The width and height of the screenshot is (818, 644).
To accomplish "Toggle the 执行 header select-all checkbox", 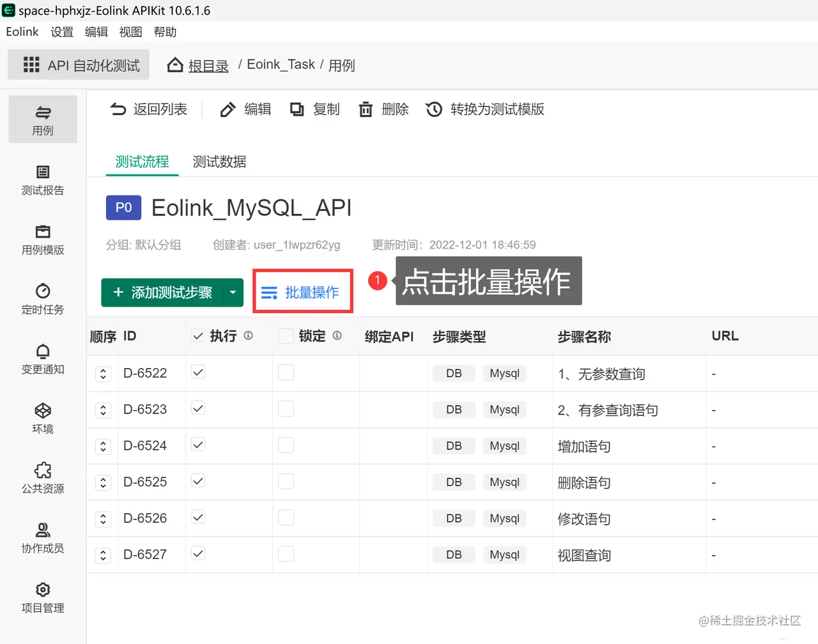I will [x=198, y=336].
